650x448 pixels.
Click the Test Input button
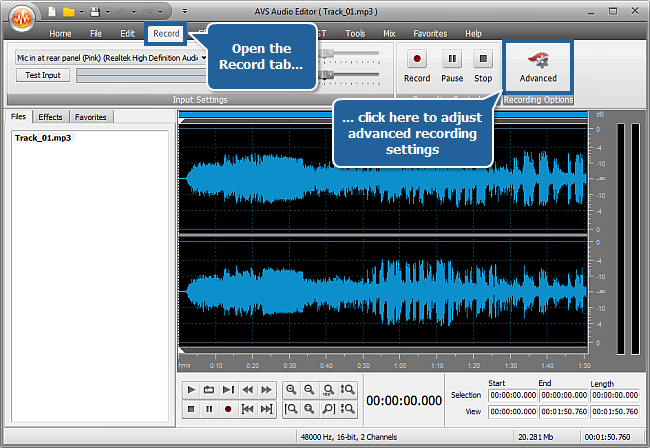click(x=43, y=75)
